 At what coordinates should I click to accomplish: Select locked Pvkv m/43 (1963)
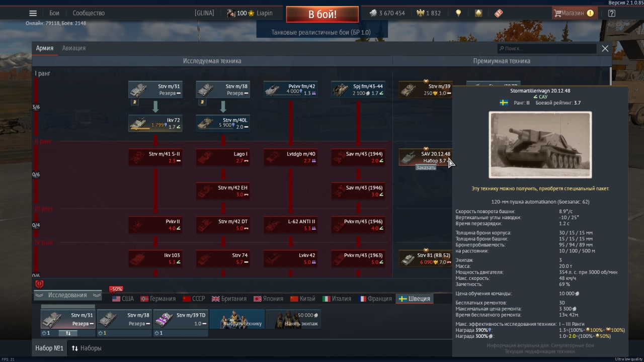[358, 258]
